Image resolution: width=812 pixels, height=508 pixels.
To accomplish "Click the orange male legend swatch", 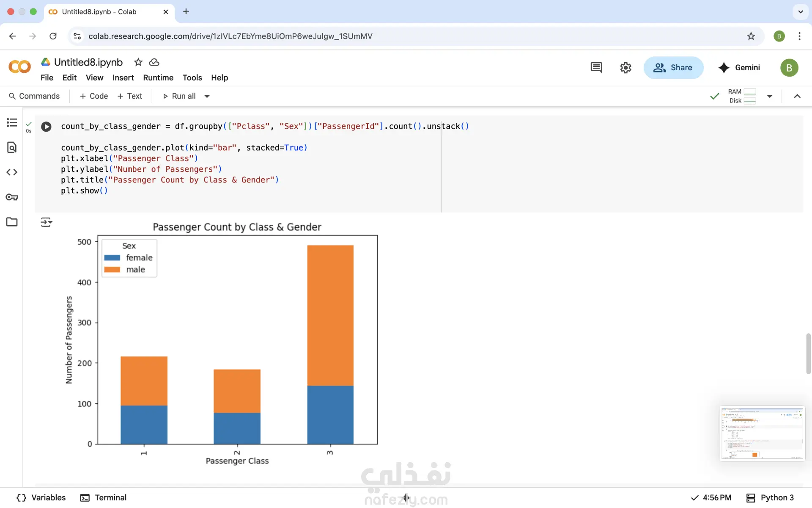I will coord(112,270).
